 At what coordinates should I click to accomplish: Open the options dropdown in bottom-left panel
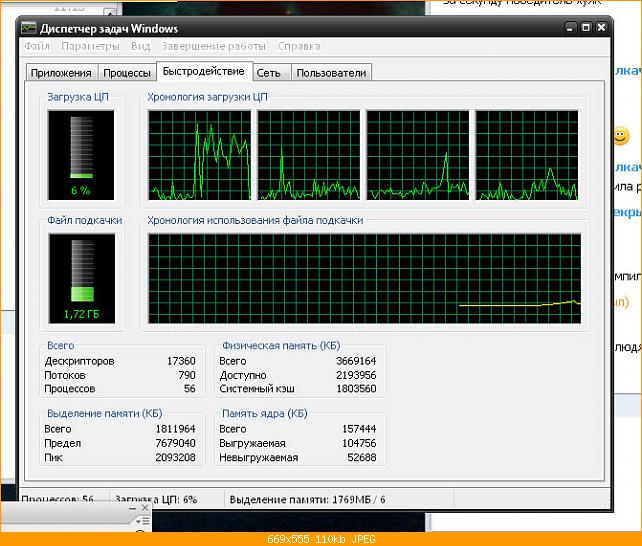coord(142,521)
